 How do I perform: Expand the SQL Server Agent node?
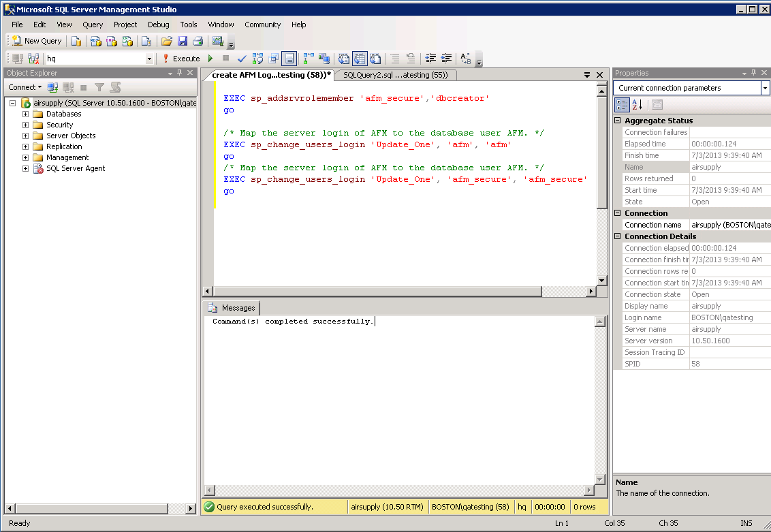(x=26, y=168)
